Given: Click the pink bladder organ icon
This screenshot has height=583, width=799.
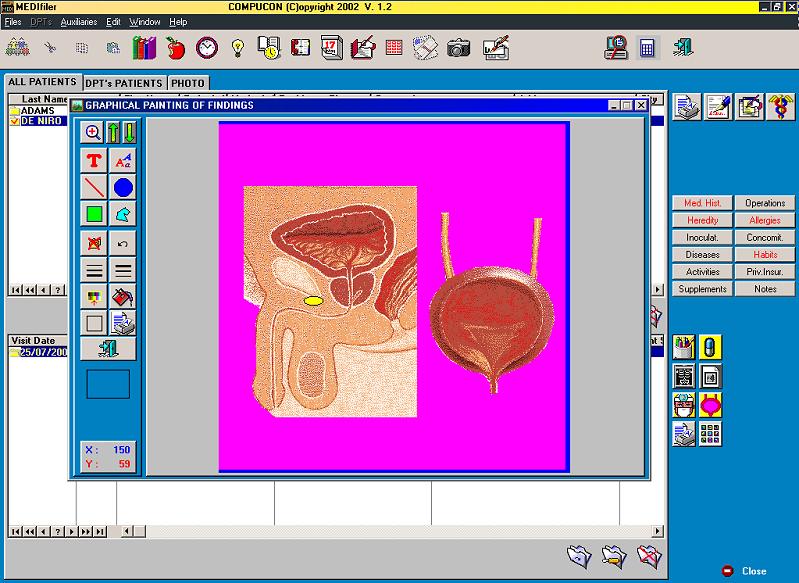Looking at the screenshot, I should pos(710,405).
